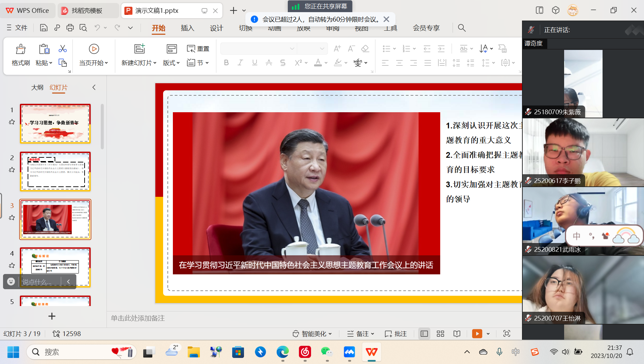
Task: Switch to slide sorter grid view
Action: pyautogui.click(x=440, y=334)
